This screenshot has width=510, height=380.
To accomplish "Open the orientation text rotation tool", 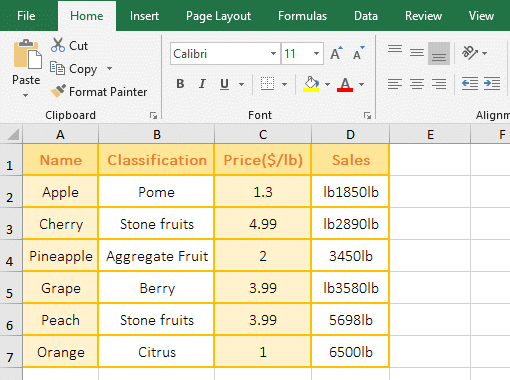I will [470, 53].
